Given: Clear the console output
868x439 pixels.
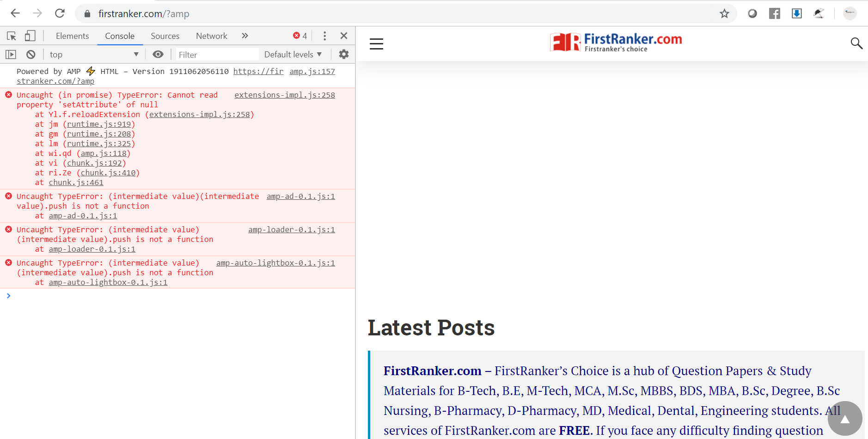Looking at the screenshot, I should (x=31, y=55).
